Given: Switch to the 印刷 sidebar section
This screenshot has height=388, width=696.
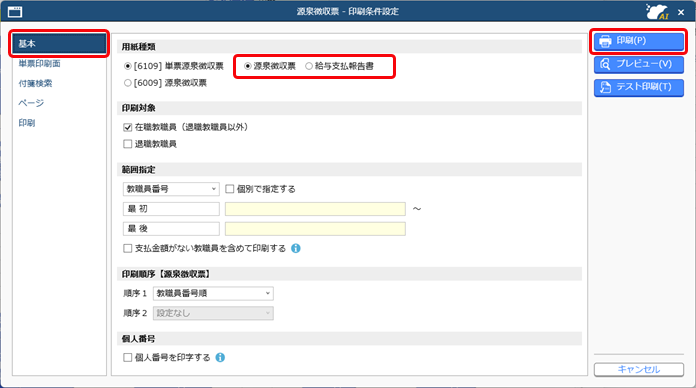Looking at the screenshot, I should (x=27, y=123).
